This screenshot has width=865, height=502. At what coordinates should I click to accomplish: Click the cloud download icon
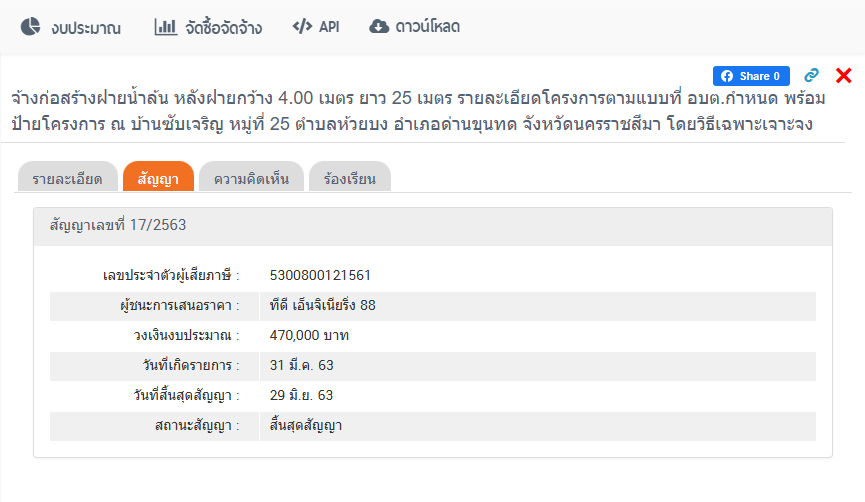click(379, 27)
